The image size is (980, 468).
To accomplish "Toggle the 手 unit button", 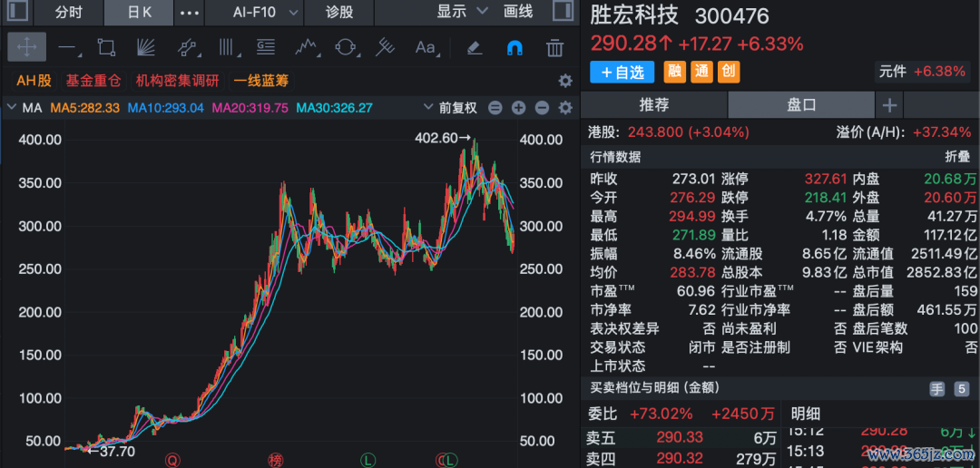I will tap(936, 389).
